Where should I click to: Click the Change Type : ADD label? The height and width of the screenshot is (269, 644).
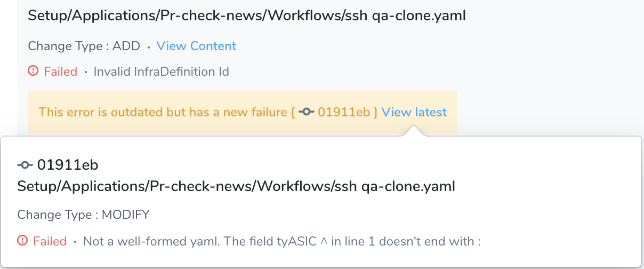[84, 46]
